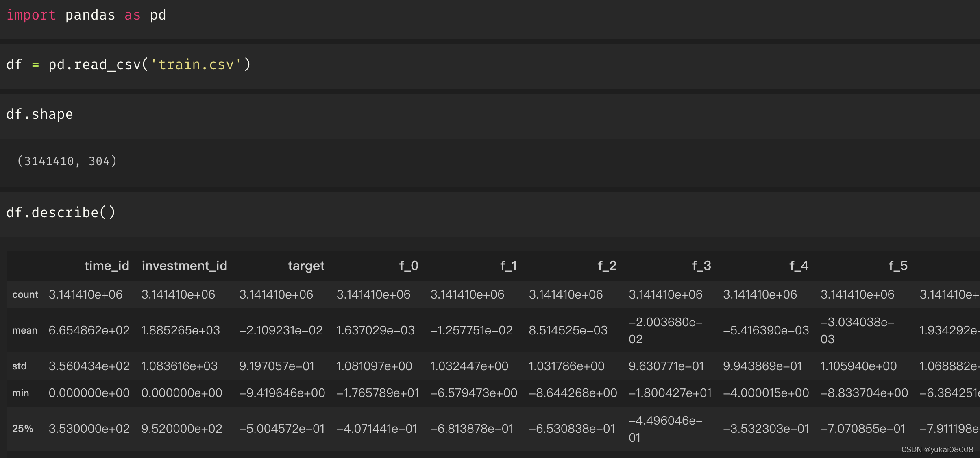Click std f_3 value 9.630771e-01

666,366
